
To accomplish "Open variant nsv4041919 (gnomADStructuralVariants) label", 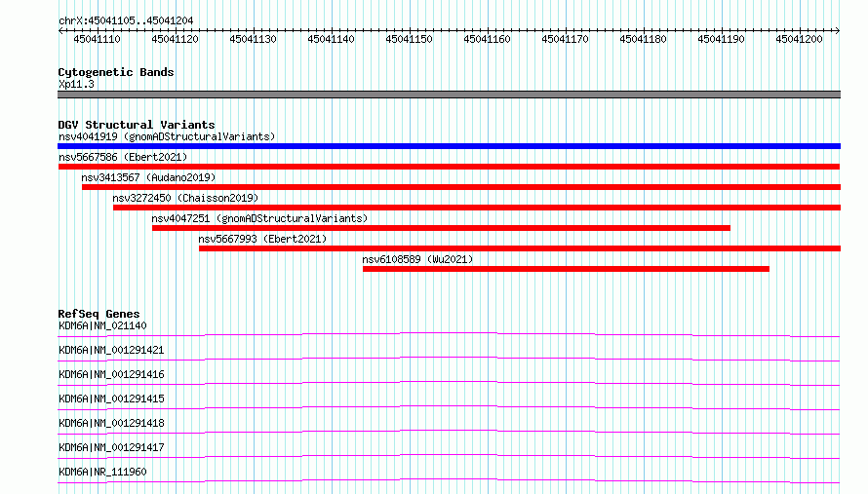I will [167, 136].
